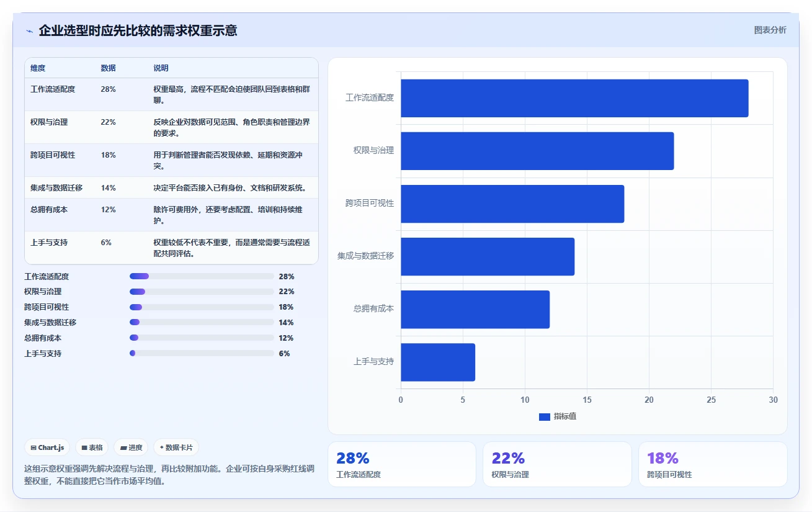Click the 工作流适配度 bar in the chart
Screen dimensions: 812x512
574,98
